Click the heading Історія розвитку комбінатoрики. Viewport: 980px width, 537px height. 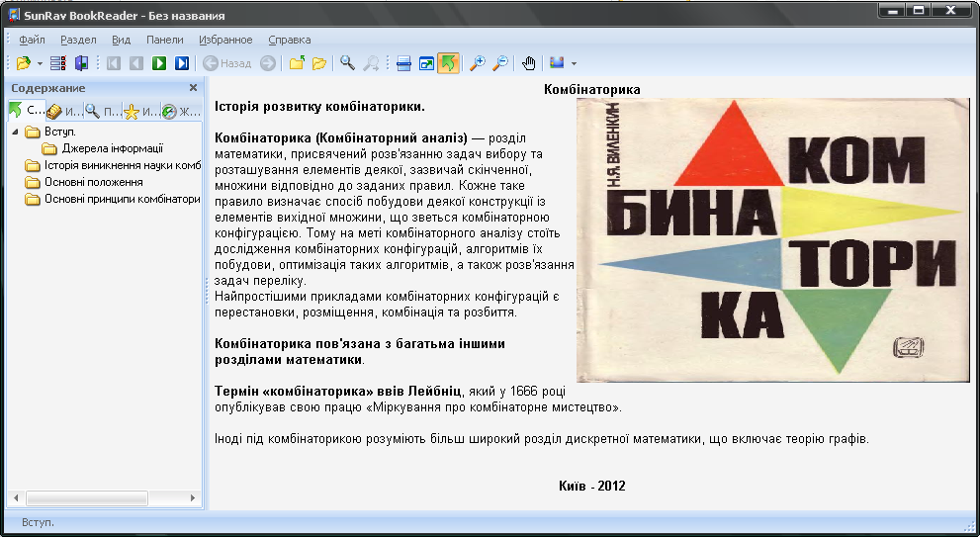coord(320,106)
